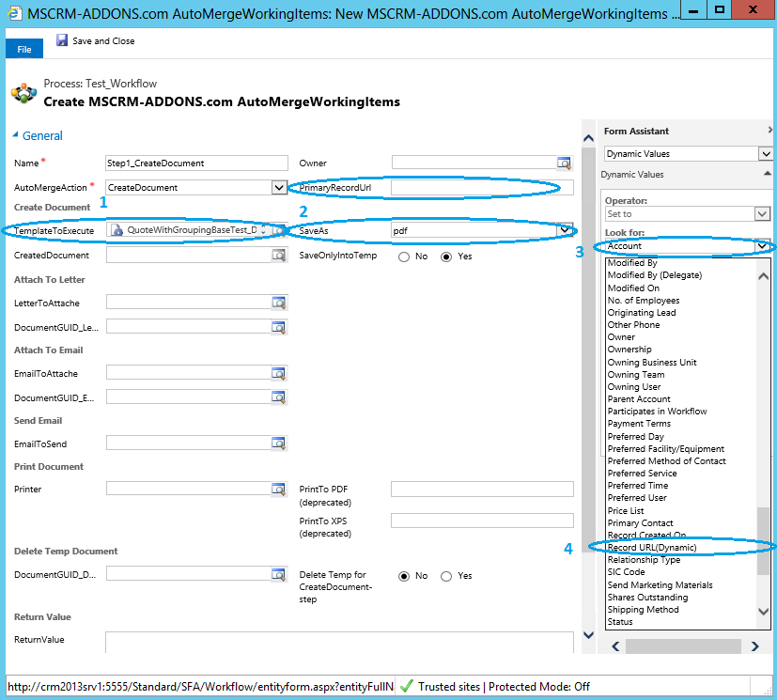This screenshot has height=700, width=777.
Task: Collapse the Dynamic Values section arrow
Action: 767,174
